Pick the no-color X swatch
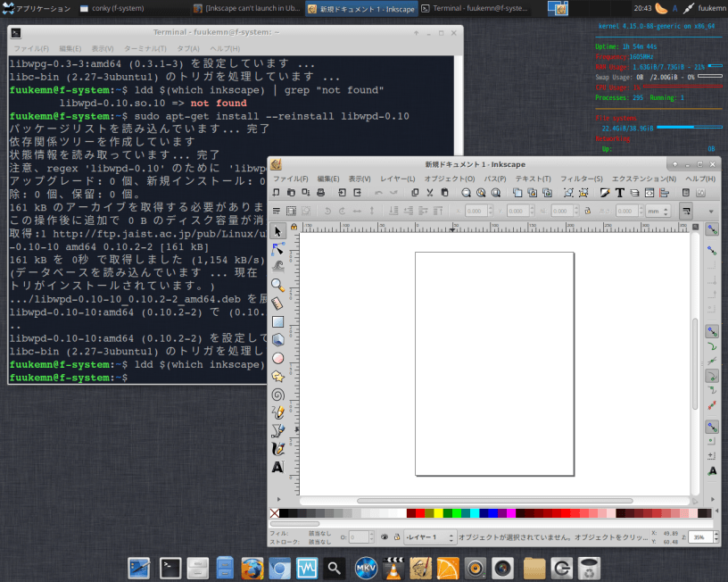728x582 pixels. [275, 513]
